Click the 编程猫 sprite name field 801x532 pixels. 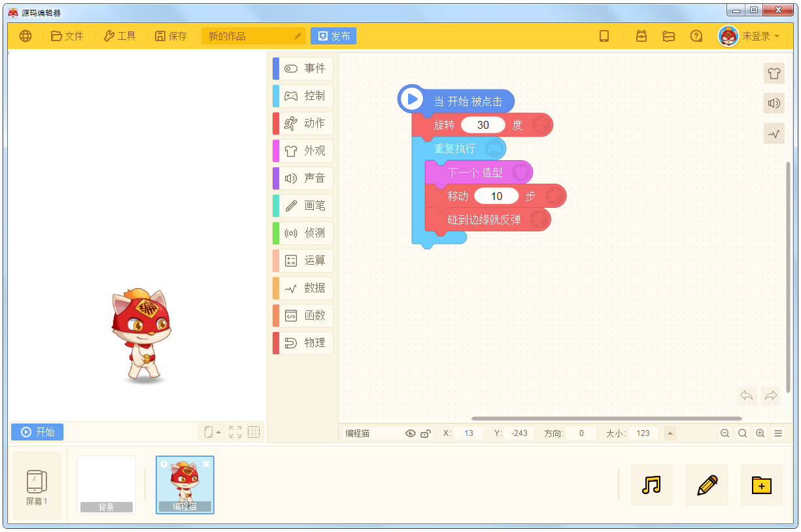point(373,433)
